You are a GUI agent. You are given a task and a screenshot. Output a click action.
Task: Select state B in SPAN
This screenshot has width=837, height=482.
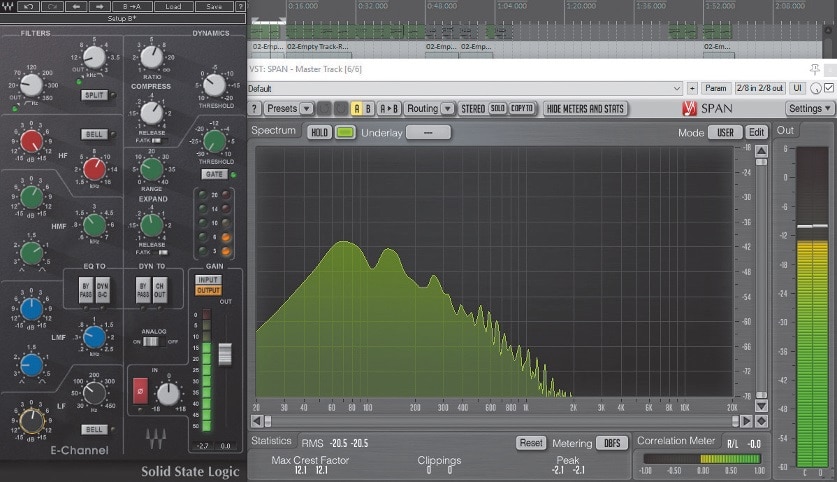click(x=368, y=108)
